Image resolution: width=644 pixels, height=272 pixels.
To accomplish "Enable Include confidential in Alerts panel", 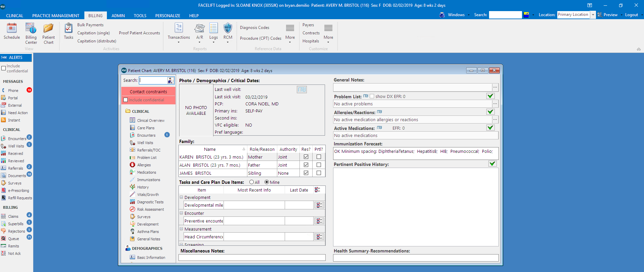I will (4, 68).
